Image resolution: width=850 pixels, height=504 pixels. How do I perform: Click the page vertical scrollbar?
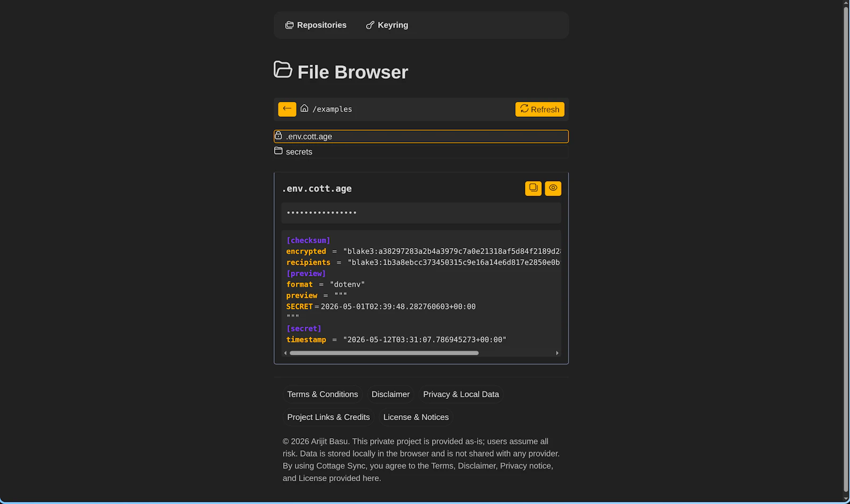point(846,250)
